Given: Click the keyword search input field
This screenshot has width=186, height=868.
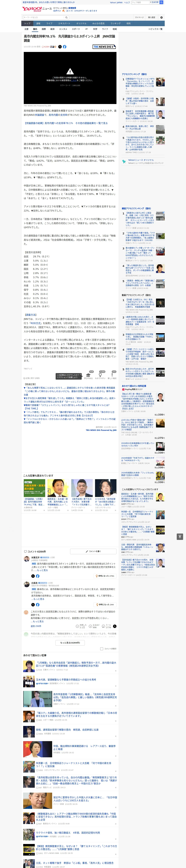Looking at the screenshot, I should pos(44,18).
